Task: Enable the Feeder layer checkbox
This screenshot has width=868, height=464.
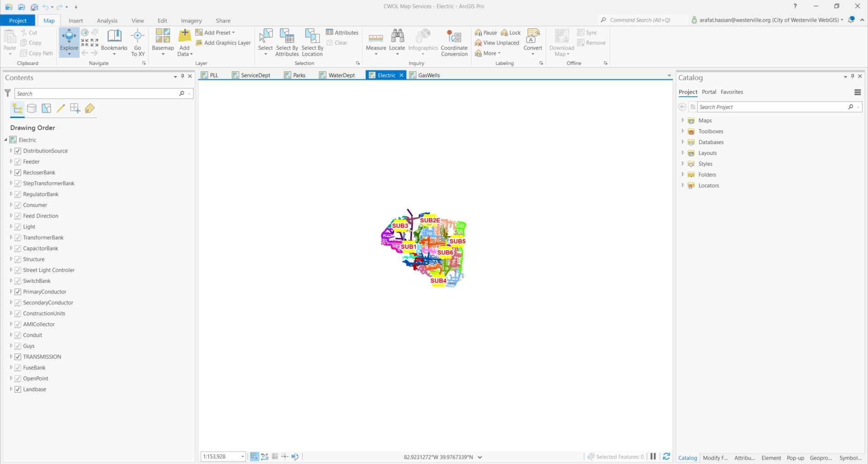Action: 18,162
